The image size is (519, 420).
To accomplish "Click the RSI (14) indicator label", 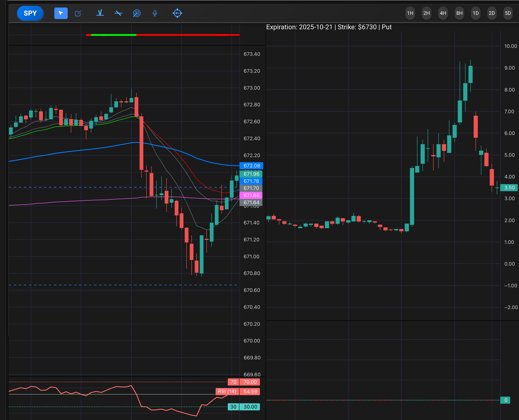I will tap(227, 391).
